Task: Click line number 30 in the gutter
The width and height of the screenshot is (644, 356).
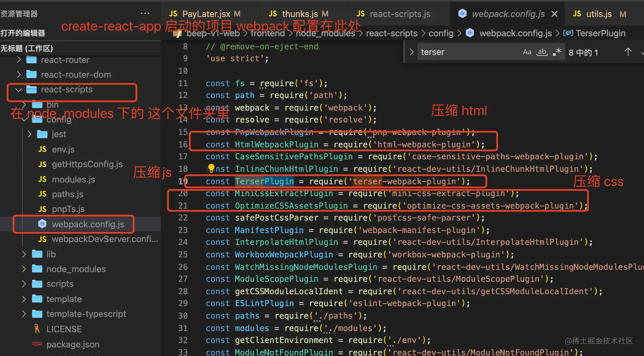Action: click(x=183, y=316)
